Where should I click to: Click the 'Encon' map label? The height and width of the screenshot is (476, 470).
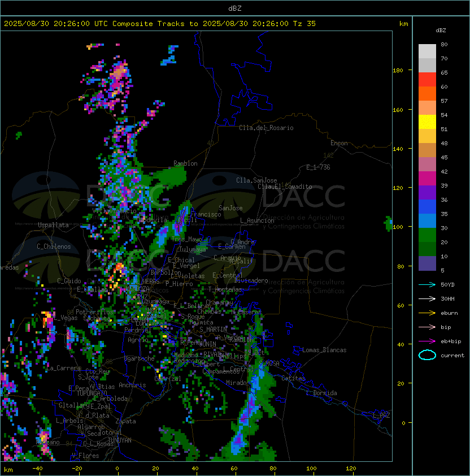coord(339,143)
